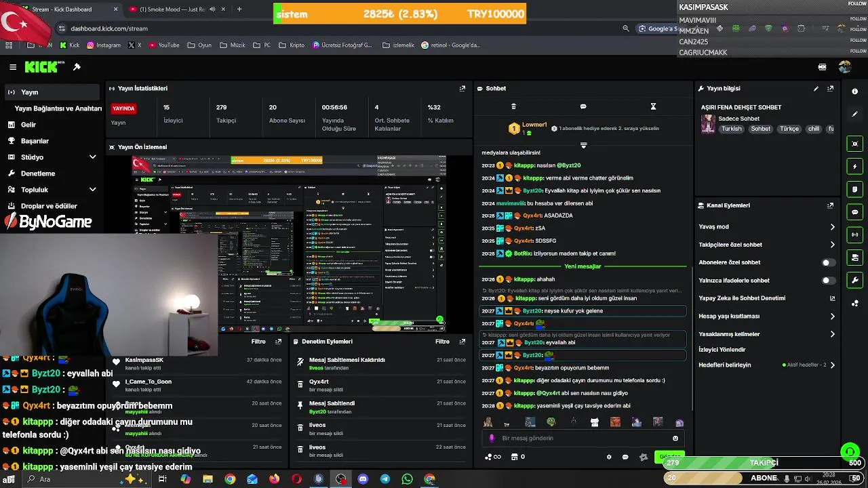This screenshot has width=868, height=488.
Task: Expand Yasaklanmış kelimeler options
Action: click(833, 334)
